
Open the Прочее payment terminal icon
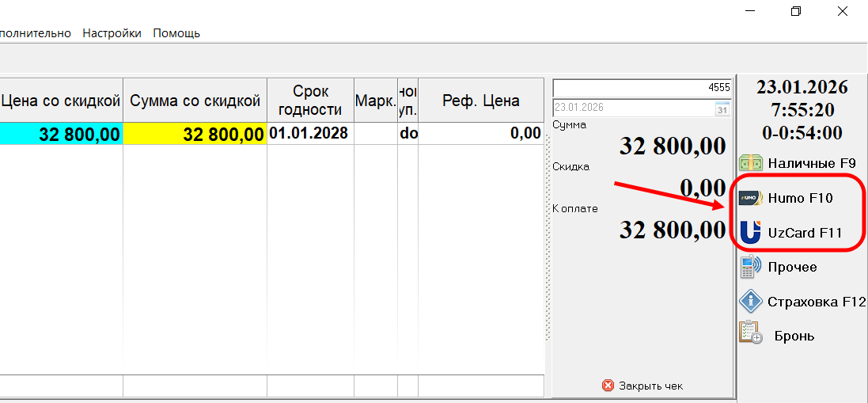751,267
